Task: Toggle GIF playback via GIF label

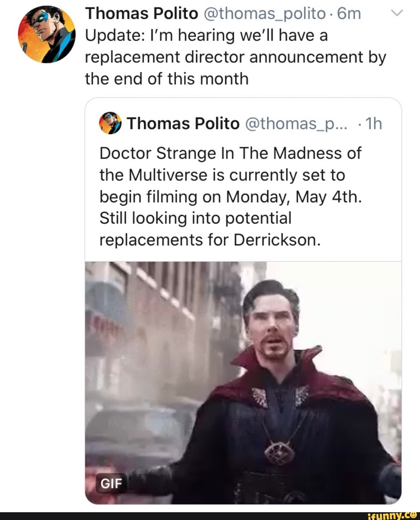Action: [111, 484]
